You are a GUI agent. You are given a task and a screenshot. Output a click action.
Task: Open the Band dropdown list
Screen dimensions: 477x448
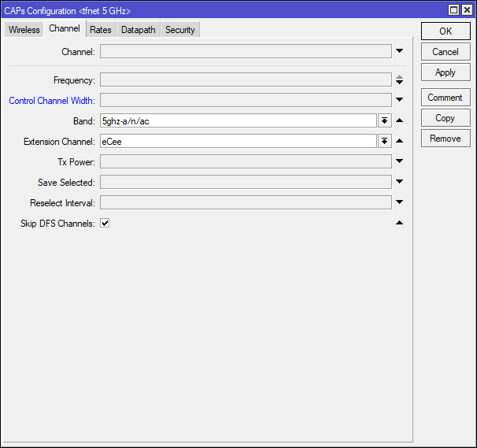[385, 120]
